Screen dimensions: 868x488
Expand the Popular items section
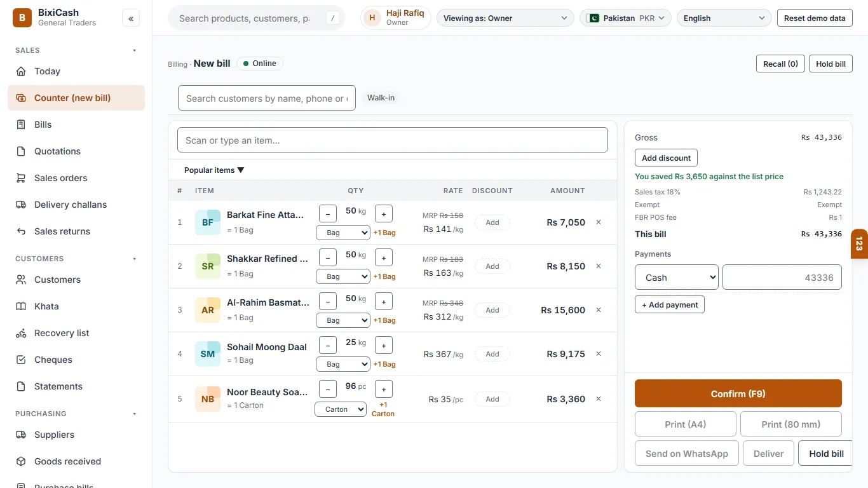[214, 170]
